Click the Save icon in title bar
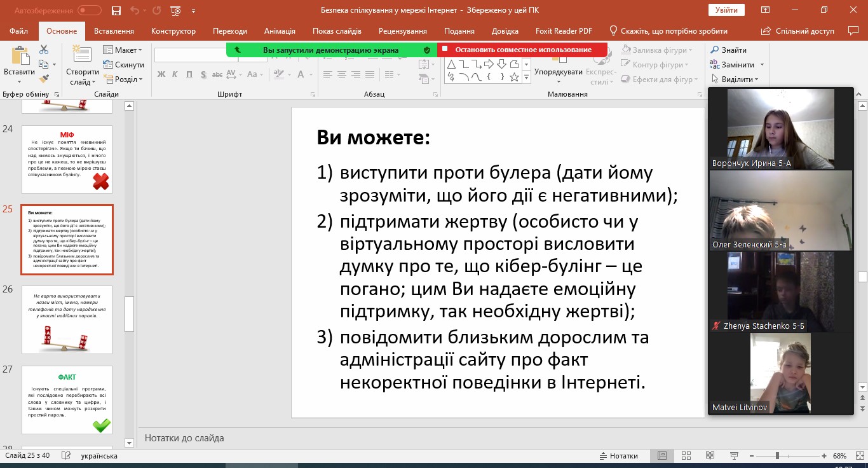The width and height of the screenshot is (868, 468). click(116, 11)
